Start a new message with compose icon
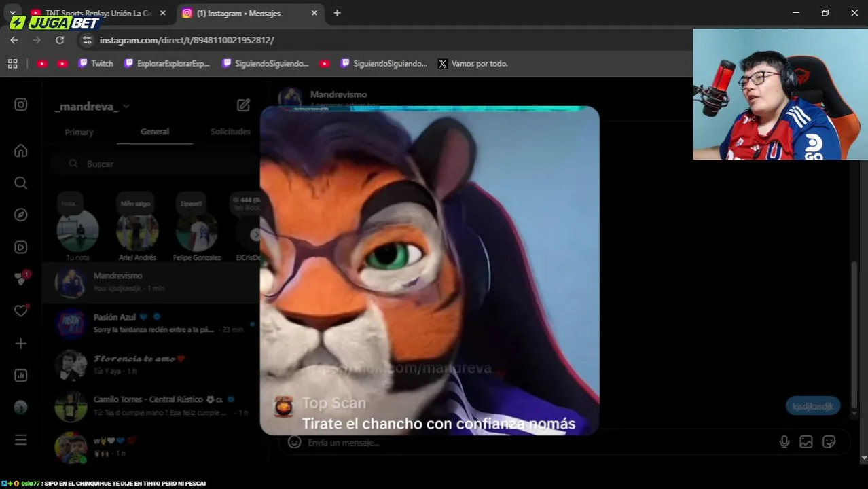This screenshot has width=868, height=489. pyautogui.click(x=243, y=105)
